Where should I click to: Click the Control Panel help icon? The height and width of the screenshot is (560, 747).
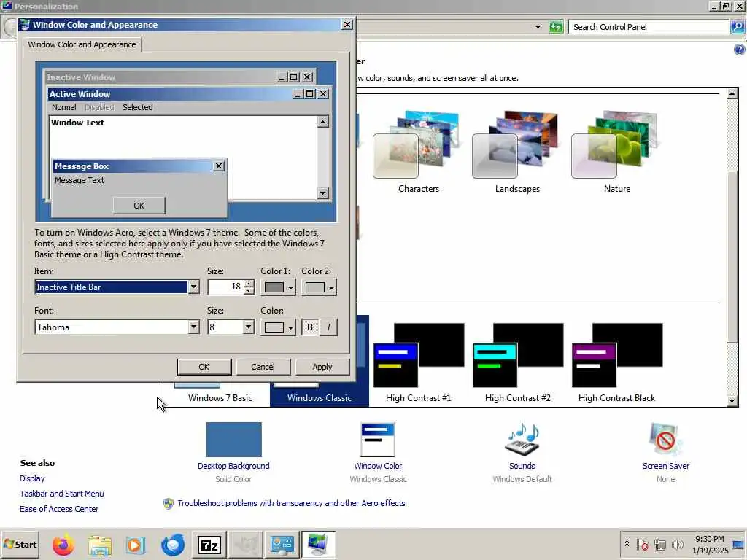click(x=740, y=50)
